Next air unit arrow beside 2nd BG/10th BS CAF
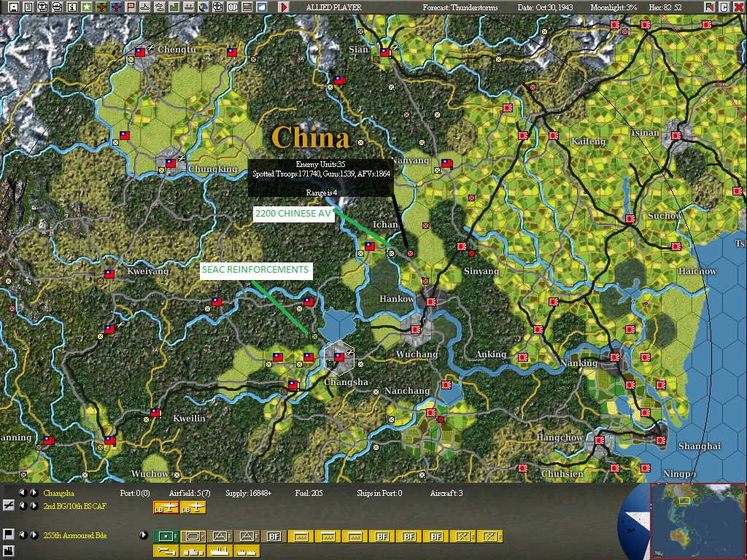The width and height of the screenshot is (747, 560). 34,506
